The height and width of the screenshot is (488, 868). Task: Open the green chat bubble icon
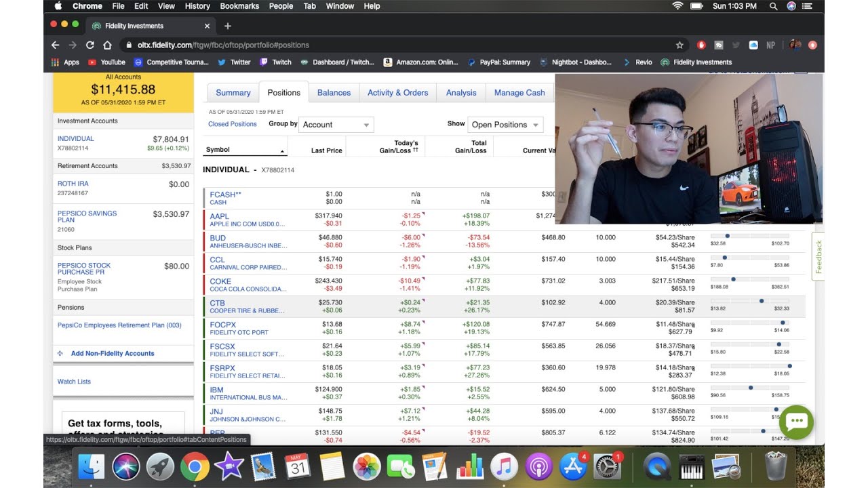pos(796,422)
